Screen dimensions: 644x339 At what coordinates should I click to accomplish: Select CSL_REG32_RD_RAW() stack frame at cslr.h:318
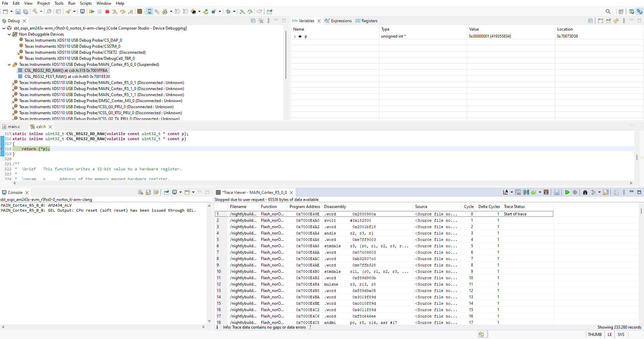pos(66,71)
